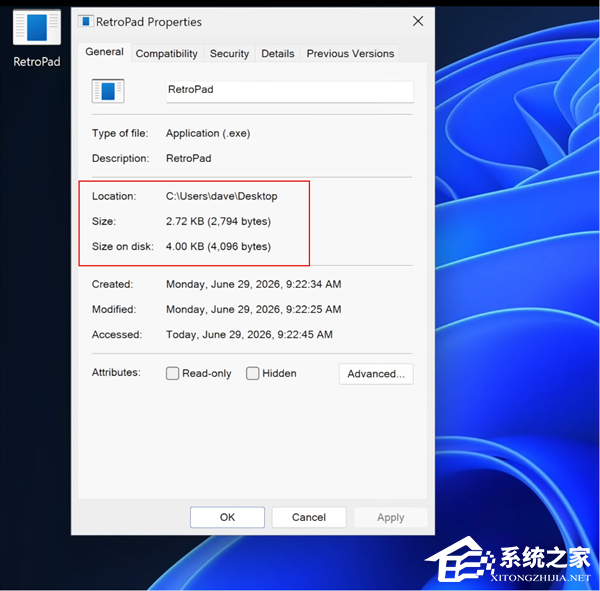Click the size on disk value 4.00 KB
This screenshot has width=600, height=591.
coord(218,247)
